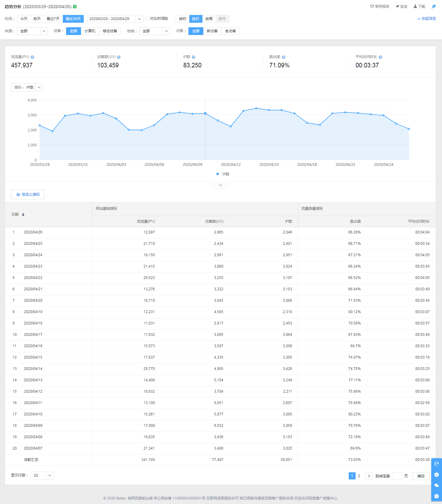Click the customer service headset icon
This screenshot has height=504, width=442.
437,464
